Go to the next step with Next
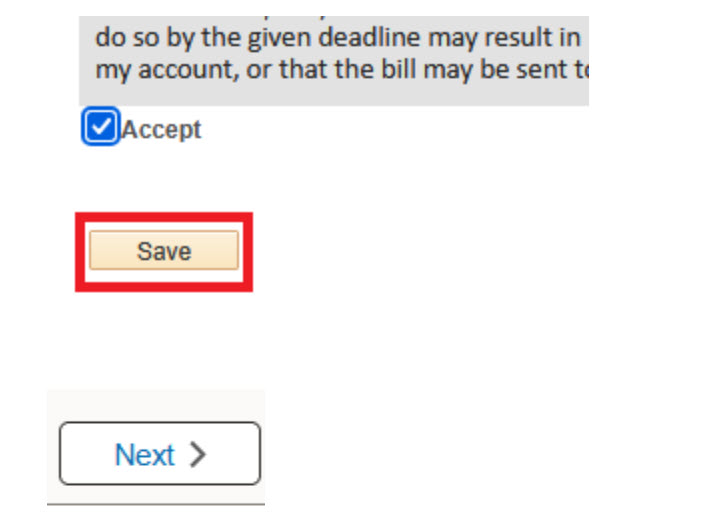718x521 pixels. [160, 454]
